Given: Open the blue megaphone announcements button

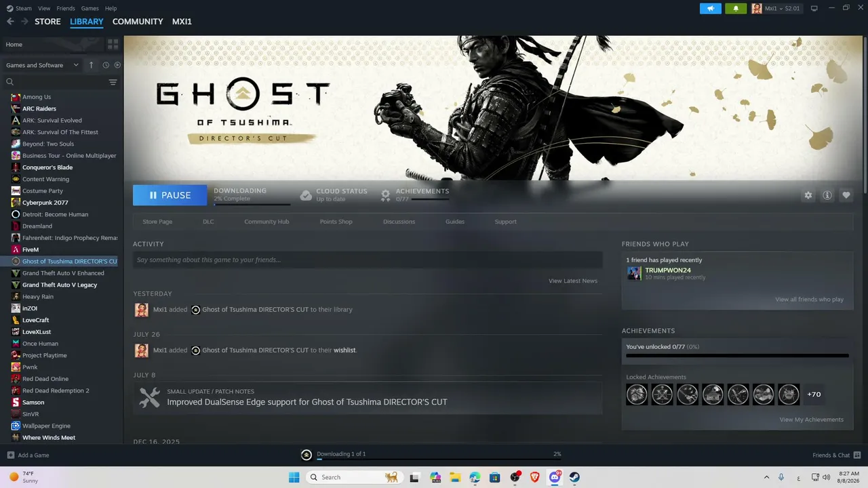Looking at the screenshot, I should (x=710, y=8).
